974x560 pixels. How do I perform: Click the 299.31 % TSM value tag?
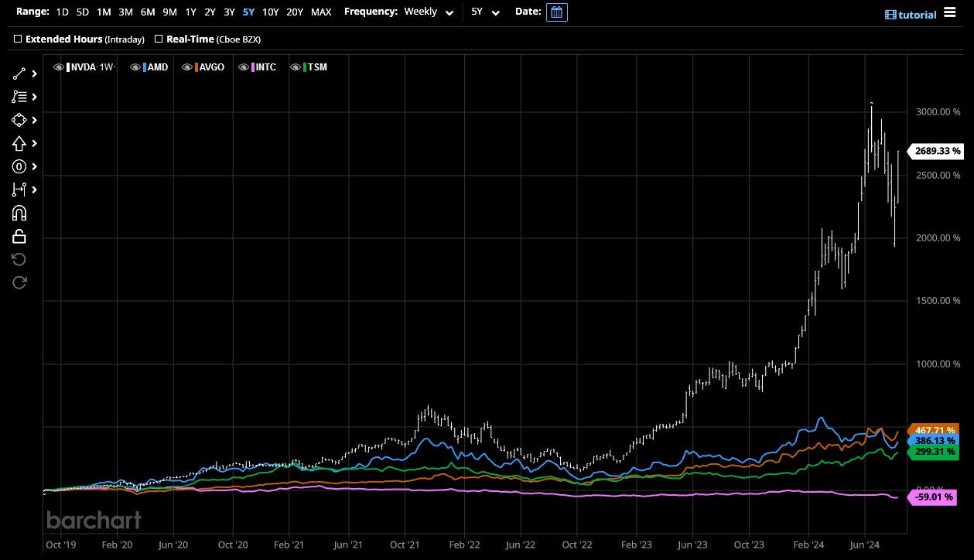coord(933,452)
